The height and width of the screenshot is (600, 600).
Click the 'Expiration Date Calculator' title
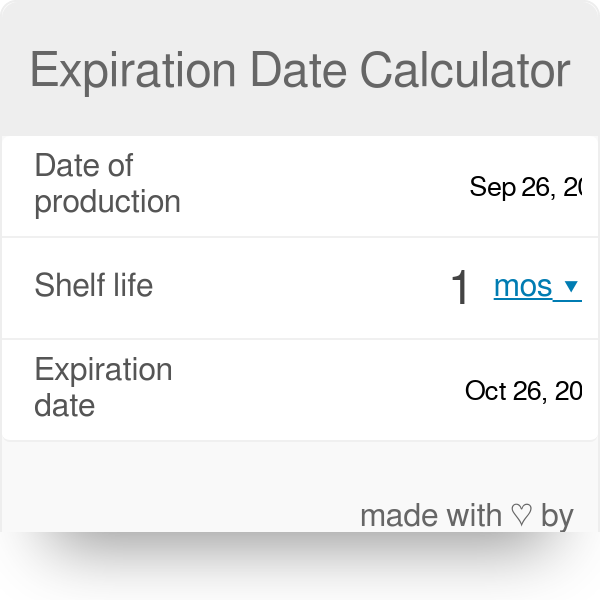[300, 72]
